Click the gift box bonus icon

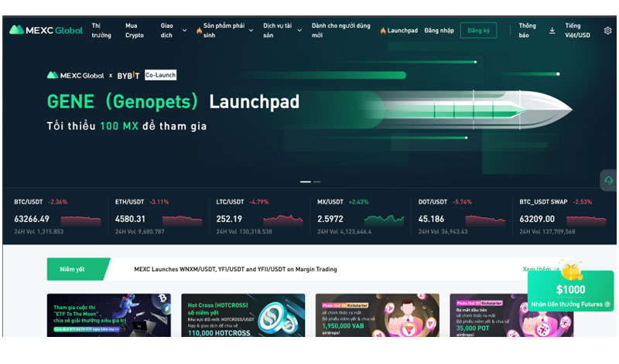pos(571,270)
